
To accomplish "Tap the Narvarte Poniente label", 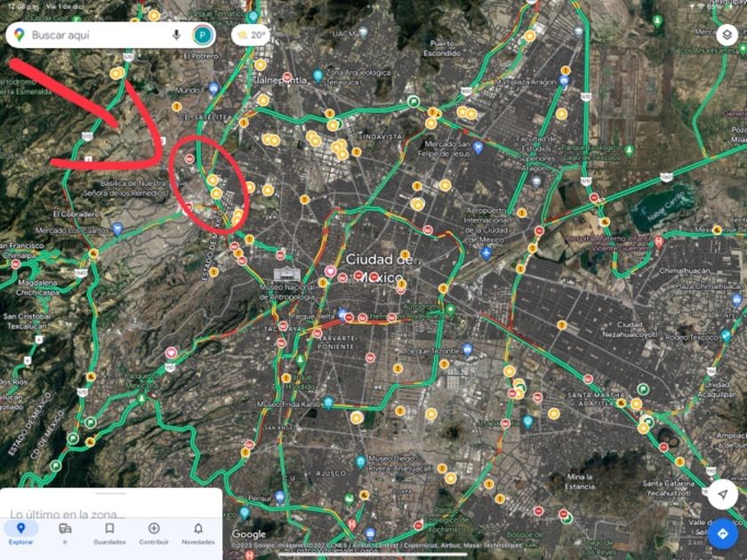I will (335, 342).
